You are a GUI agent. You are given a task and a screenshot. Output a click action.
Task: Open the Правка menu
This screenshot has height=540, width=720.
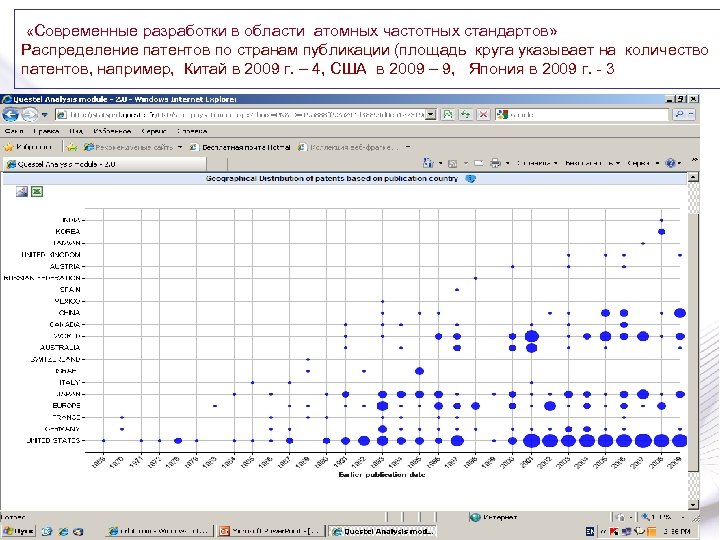[x=46, y=131]
